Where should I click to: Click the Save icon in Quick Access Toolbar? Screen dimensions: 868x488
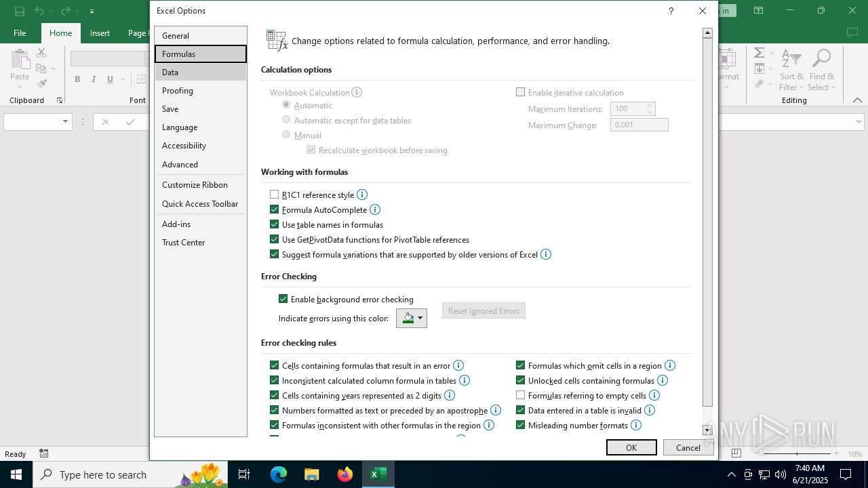pyautogui.click(x=20, y=11)
